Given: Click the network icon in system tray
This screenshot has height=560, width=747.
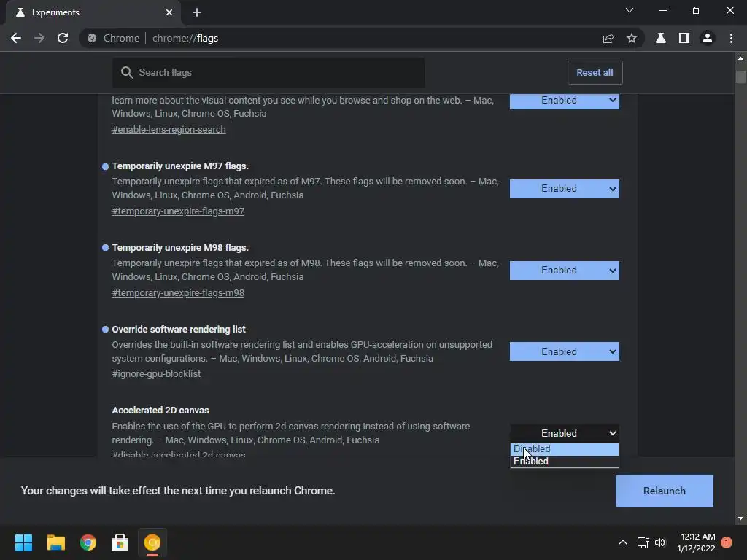Looking at the screenshot, I should pyautogui.click(x=643, y=542).
